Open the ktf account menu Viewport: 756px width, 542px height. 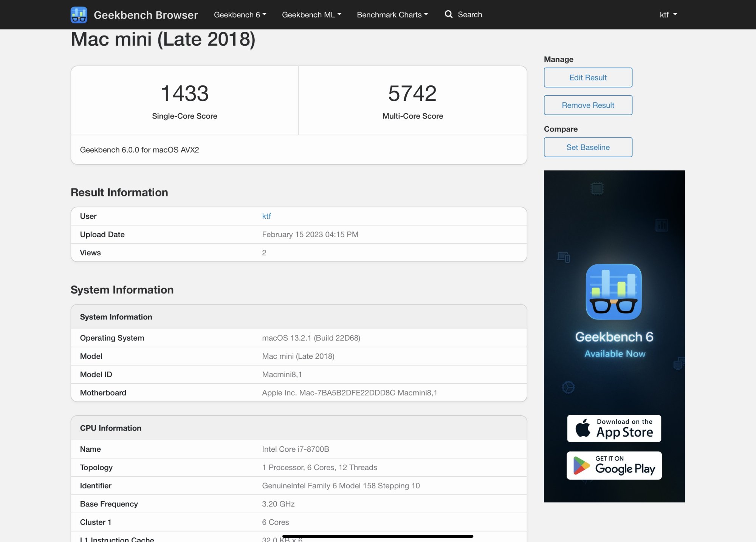668,15
